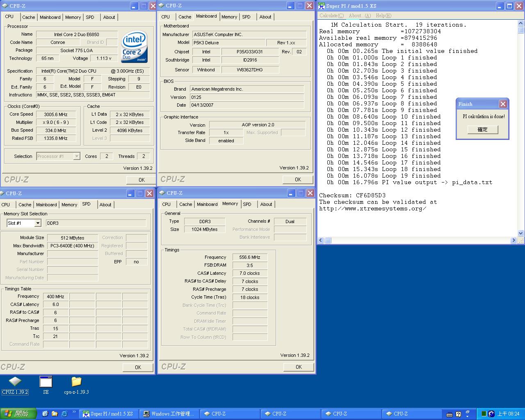Open the folder icon in Quick Launch

[55, 414]
